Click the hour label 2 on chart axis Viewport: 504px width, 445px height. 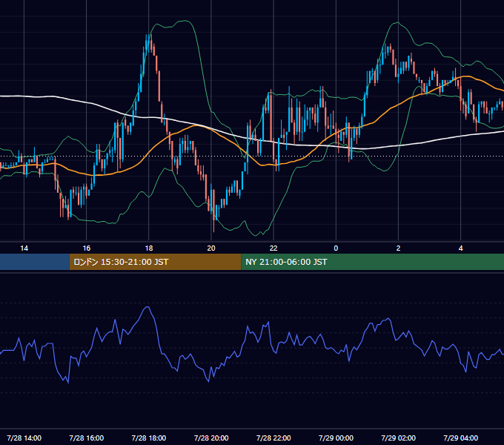pos(398,248)
